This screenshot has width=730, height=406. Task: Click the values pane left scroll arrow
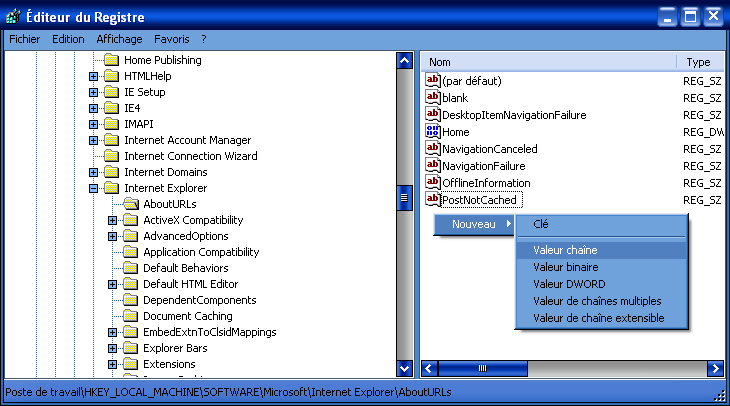[x=429, y=369]
